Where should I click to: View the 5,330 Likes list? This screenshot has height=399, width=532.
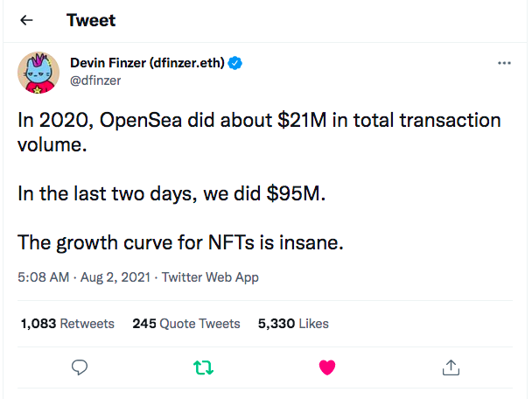click(293, 324)
